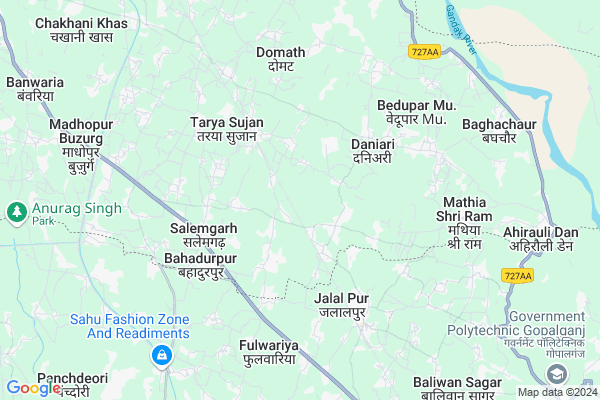Click the lower 727AA highway shield
Screen dimensions: 600x400
(x=517, y=276)
